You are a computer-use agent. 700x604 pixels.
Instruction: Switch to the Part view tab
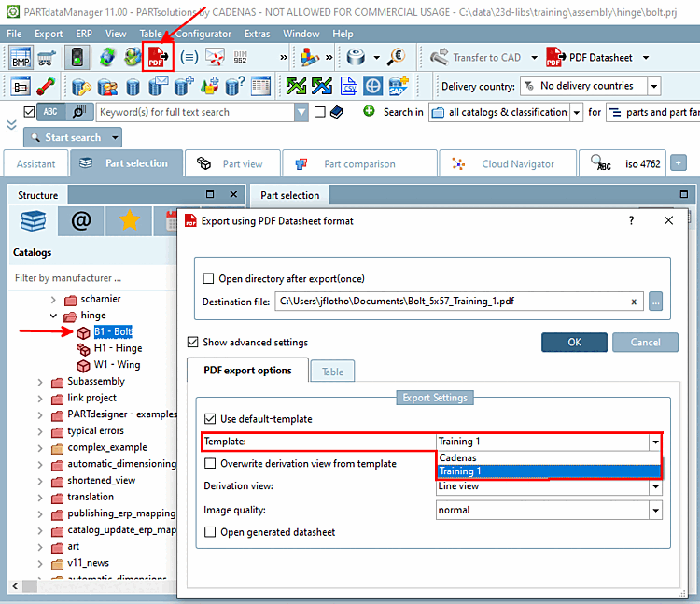pyautogui.click(x=232, y=163)
